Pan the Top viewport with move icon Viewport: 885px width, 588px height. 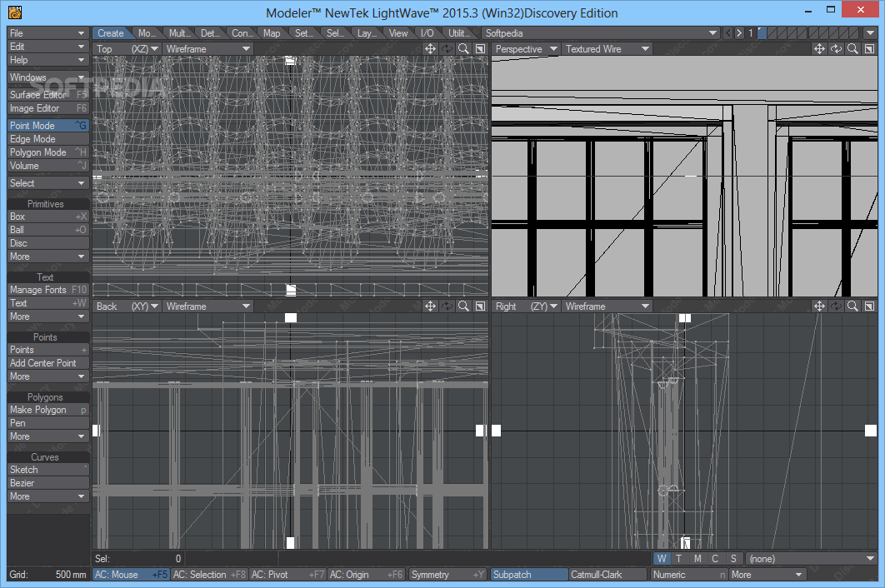(430, 49)
